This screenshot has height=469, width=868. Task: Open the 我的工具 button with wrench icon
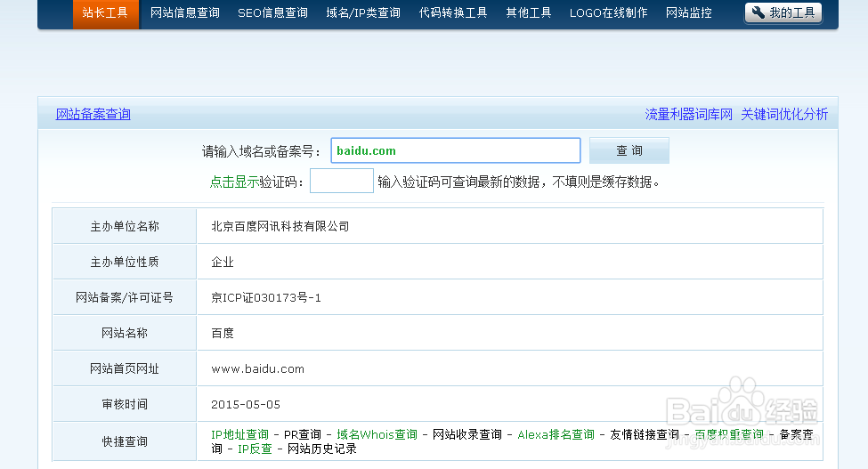[783, 12]
